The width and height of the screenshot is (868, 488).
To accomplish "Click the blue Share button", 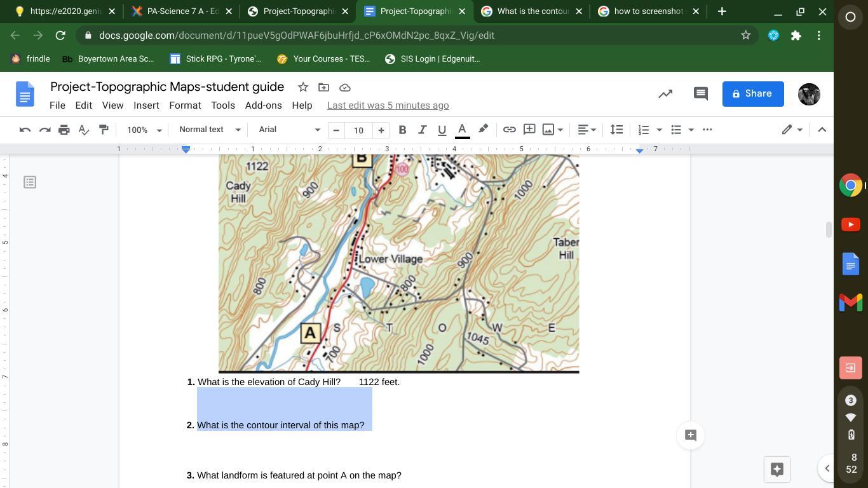I will point(752,94).
